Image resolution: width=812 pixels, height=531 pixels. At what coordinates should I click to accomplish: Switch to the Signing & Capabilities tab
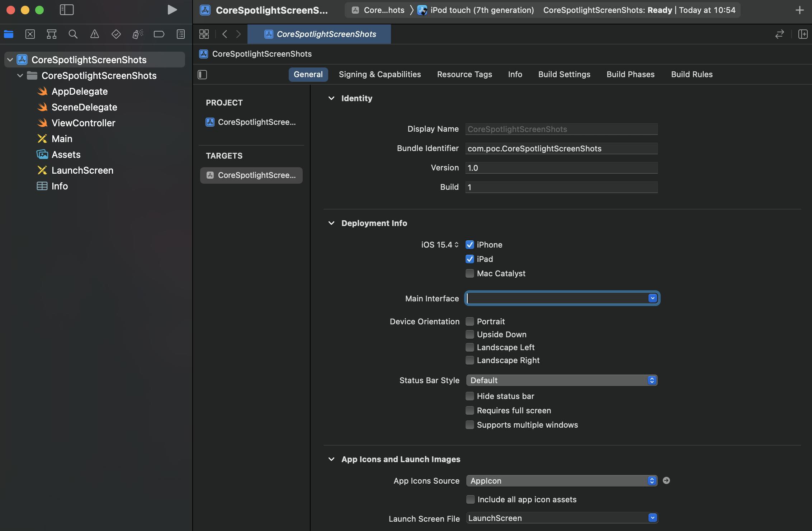(380, 74)
